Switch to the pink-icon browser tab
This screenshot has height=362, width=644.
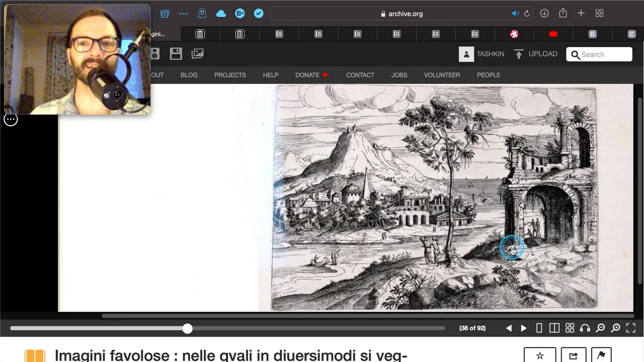514,34
